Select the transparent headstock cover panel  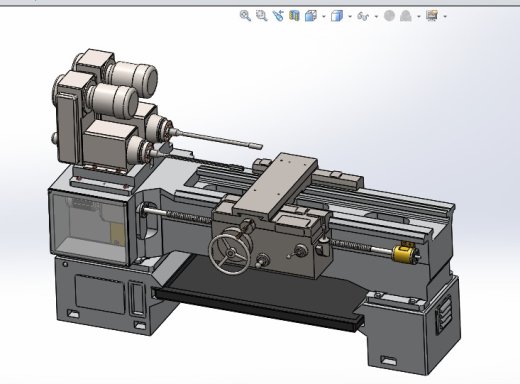tap(88, 227)
